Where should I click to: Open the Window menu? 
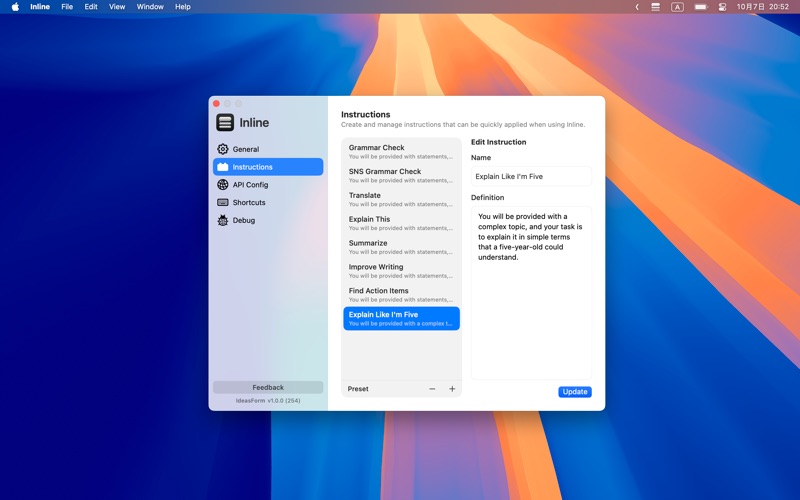[150, 7]
